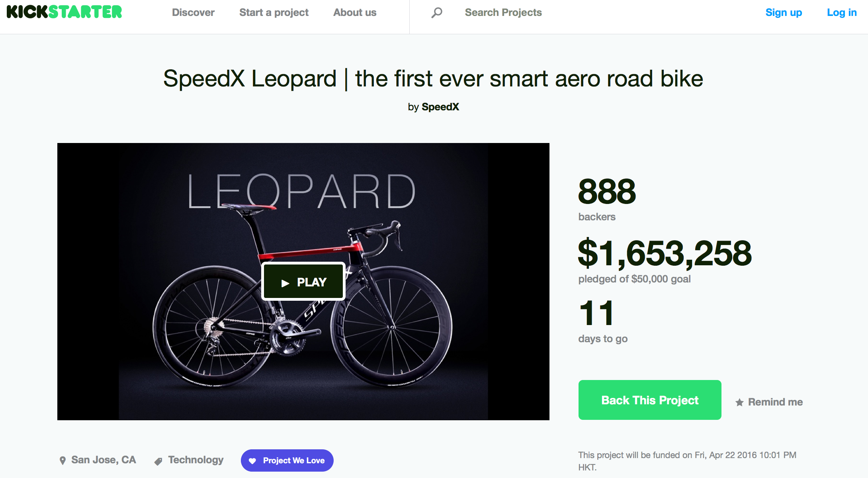Click the Log in link
The width and height of the screenshot is (868, 478).
(x=842, y=13)
